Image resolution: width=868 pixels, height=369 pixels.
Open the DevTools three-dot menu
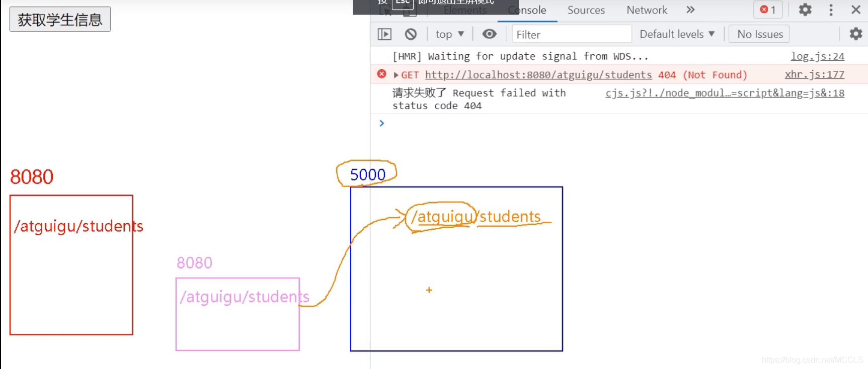tap(831, 10)
